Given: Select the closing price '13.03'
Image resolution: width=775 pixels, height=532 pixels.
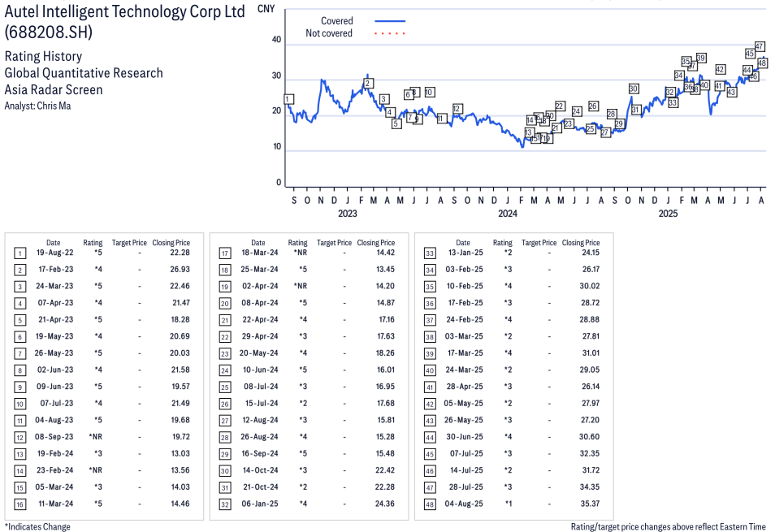Looking at the screenshot, I should (x=180, y=453).
